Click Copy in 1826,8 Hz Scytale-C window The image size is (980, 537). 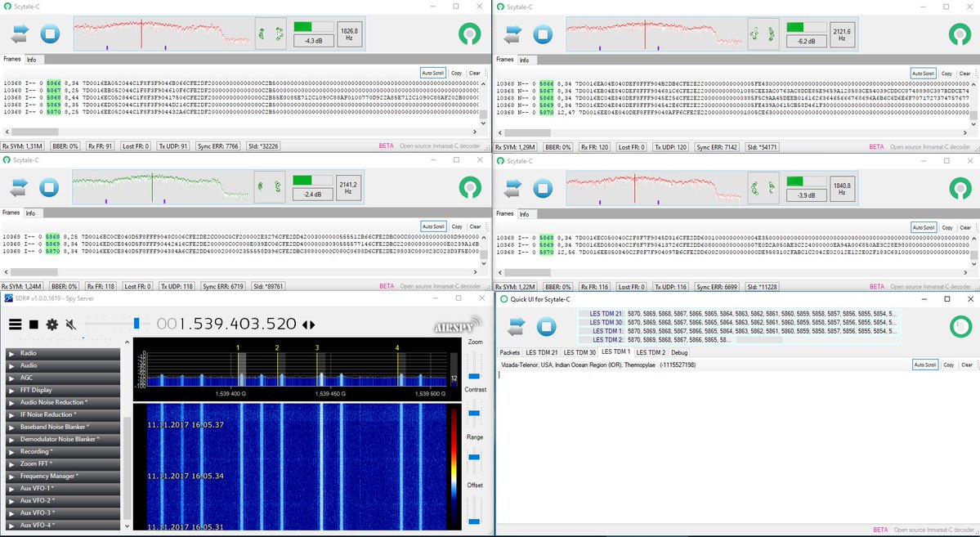click(x=456, y=73)
